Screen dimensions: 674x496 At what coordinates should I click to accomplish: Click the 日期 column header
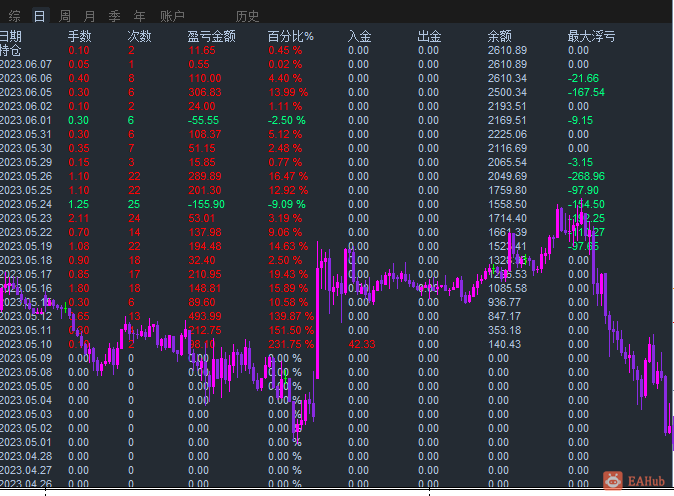11,36
